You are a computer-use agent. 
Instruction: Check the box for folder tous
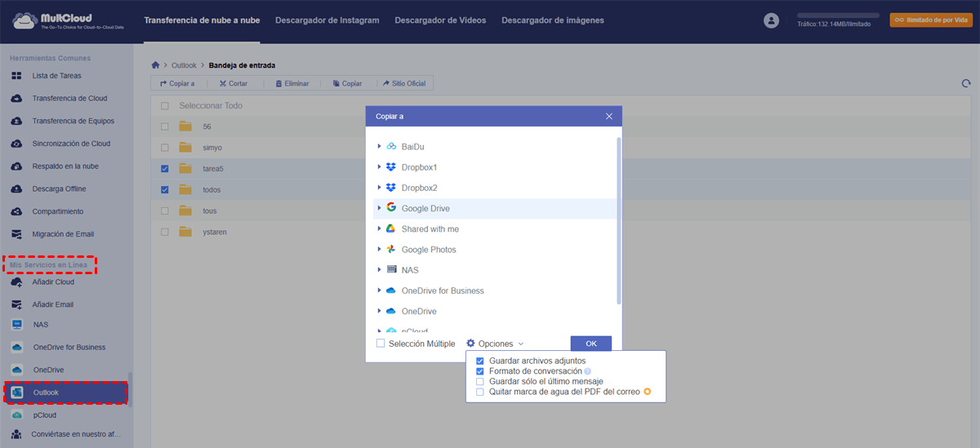(x=165, y=211)
